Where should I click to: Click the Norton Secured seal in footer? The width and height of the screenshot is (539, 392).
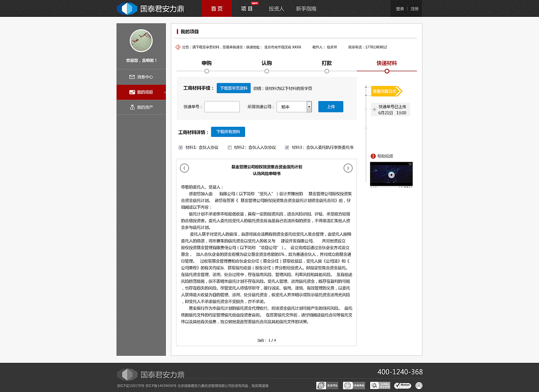(x=402, y=385)
